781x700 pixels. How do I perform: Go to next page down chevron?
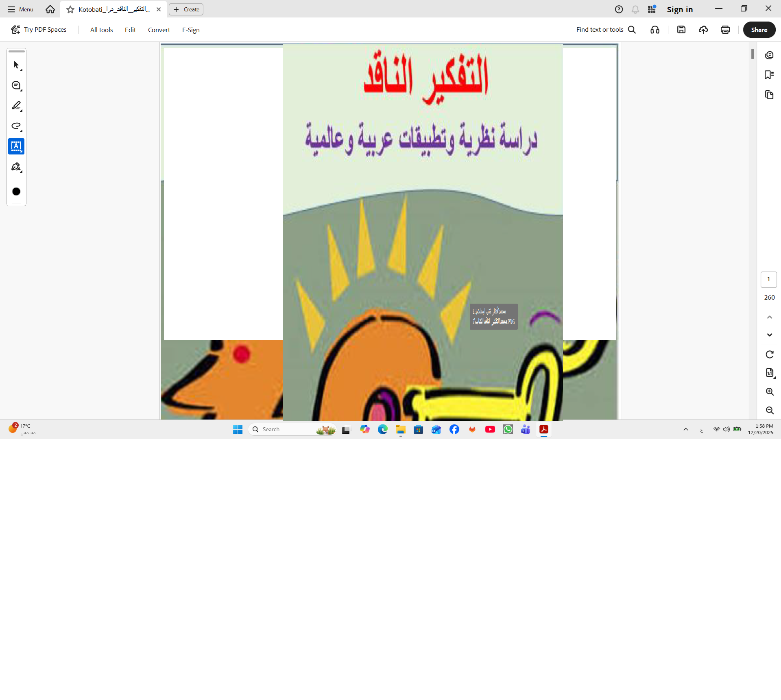point(770,335)
